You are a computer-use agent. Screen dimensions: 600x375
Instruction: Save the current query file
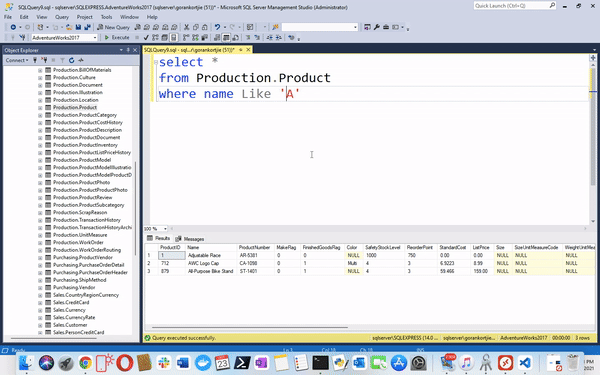pyautogui.click(x=78, y=27)
